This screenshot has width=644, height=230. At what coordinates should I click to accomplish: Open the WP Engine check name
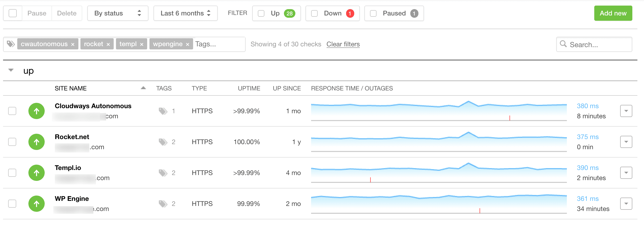(72, 199)
